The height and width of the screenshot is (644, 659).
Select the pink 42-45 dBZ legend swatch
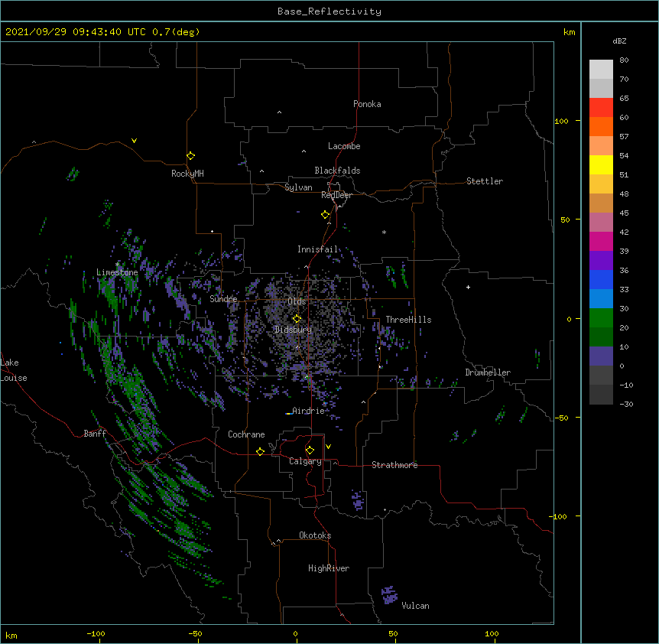tap(601, 223)
